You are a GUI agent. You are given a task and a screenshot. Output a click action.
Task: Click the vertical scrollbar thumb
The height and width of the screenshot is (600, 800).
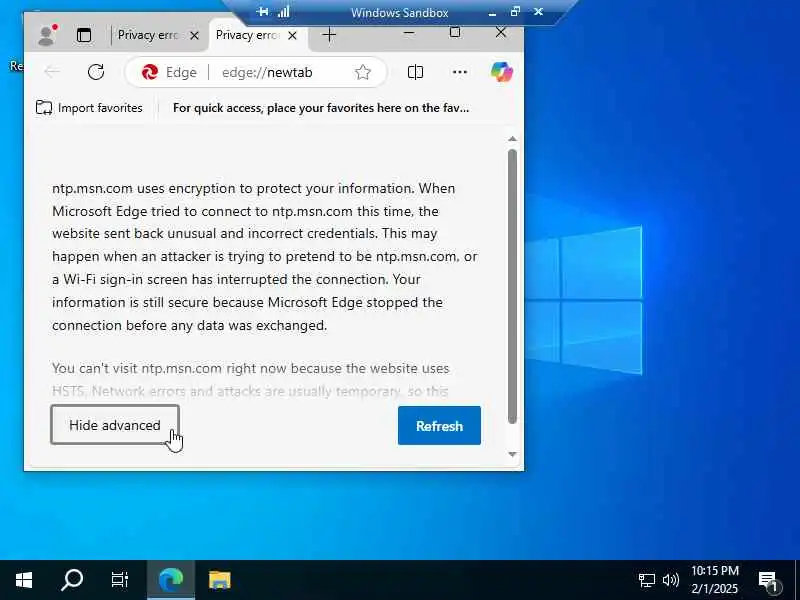512,286
